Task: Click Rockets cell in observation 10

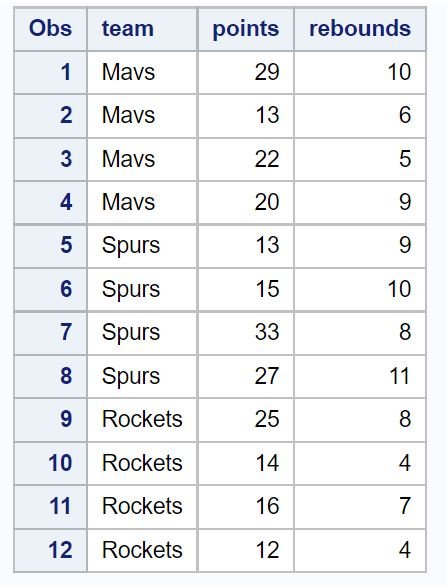Action: (x=142, y=463)
